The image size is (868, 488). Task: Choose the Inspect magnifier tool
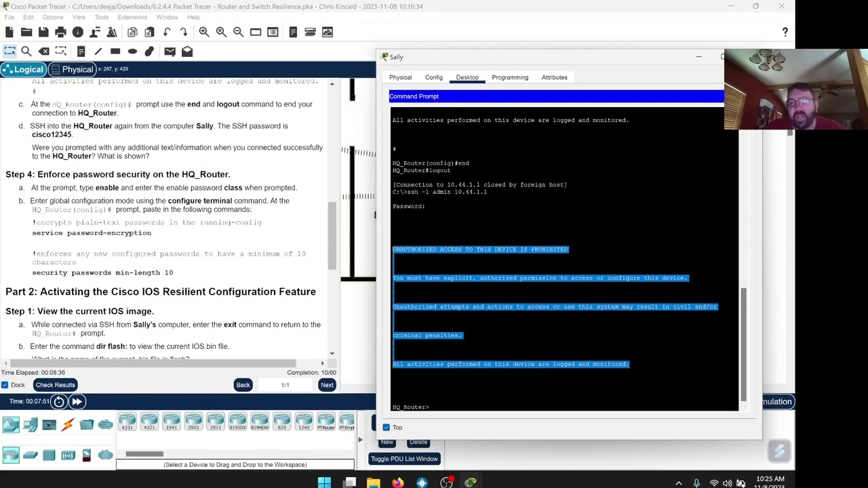click(26, 52)
